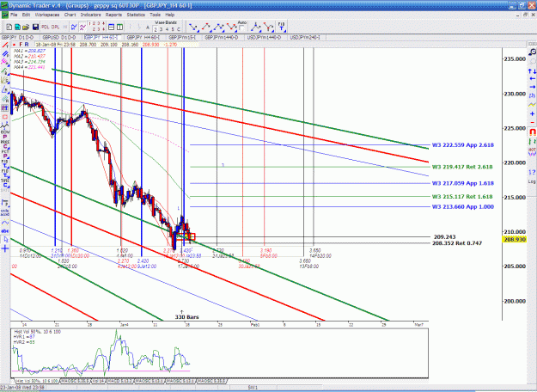Click the magnifier zoom icon on right toolbar
537x392 pixels.
click(532, 52)
